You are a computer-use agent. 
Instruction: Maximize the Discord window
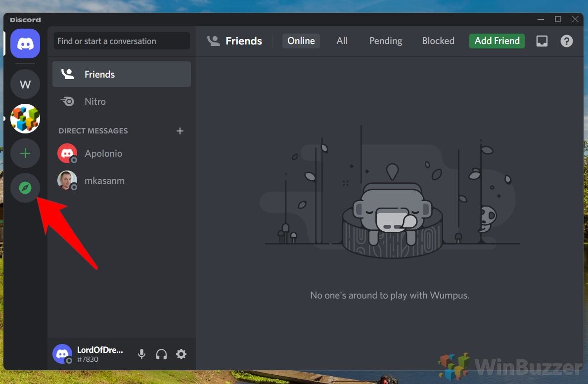click(558, 19)
